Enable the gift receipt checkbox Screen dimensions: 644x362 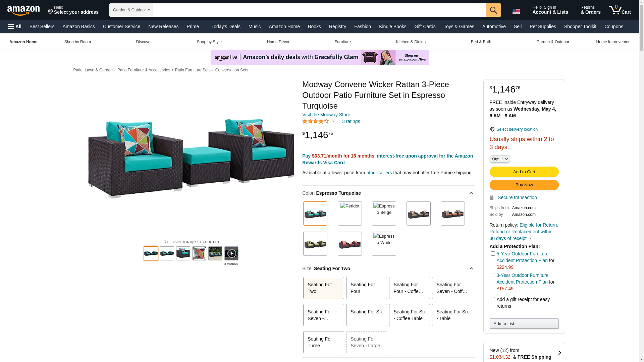[x=493, y=299]
